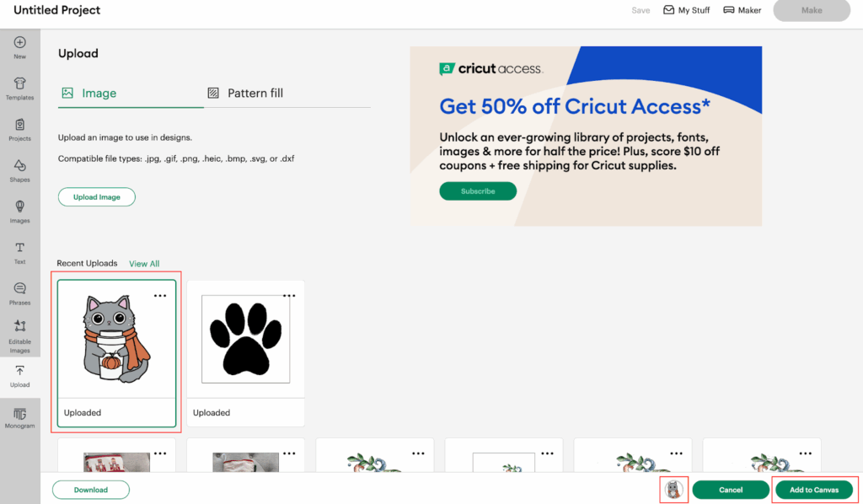Click the Subscribe button in banner
The height and width of the screenshot is (504, 863).
tap(478, 191)
